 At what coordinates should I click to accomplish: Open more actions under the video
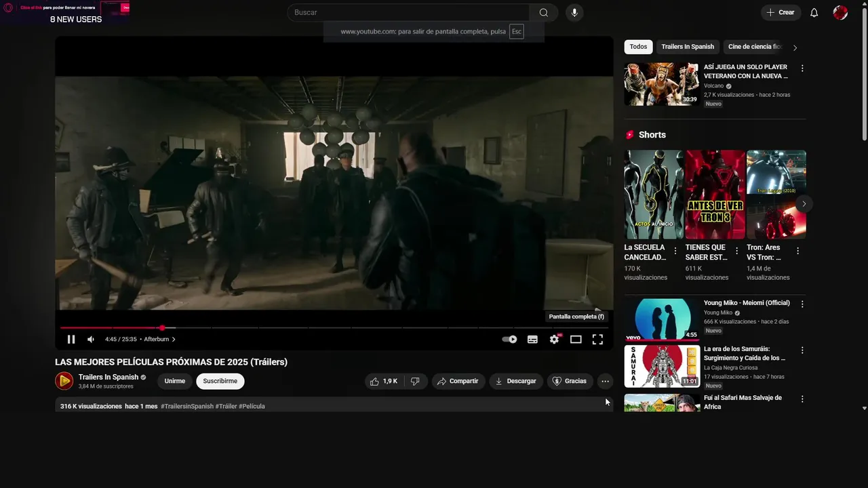pyautogui.click(x=605, y=381)
